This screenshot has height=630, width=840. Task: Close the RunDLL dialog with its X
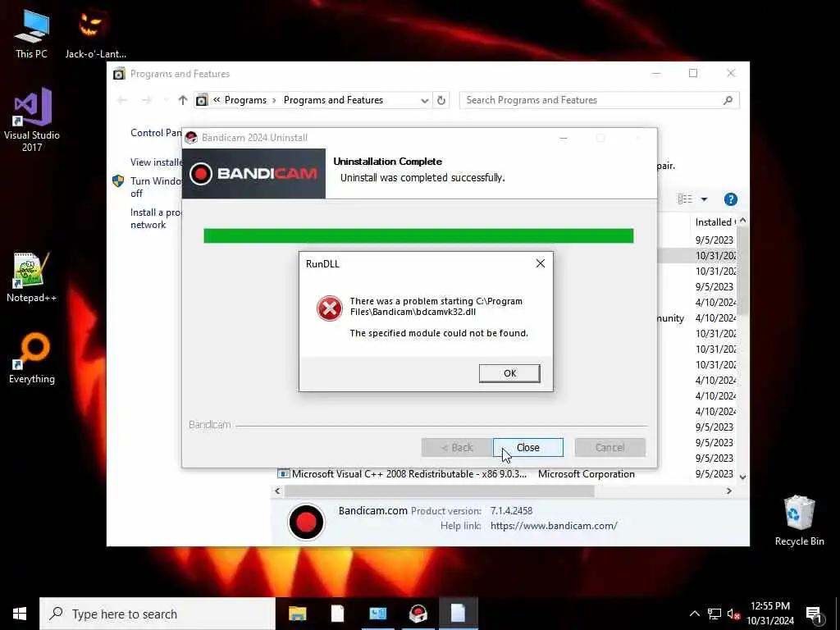coord(540,263)
